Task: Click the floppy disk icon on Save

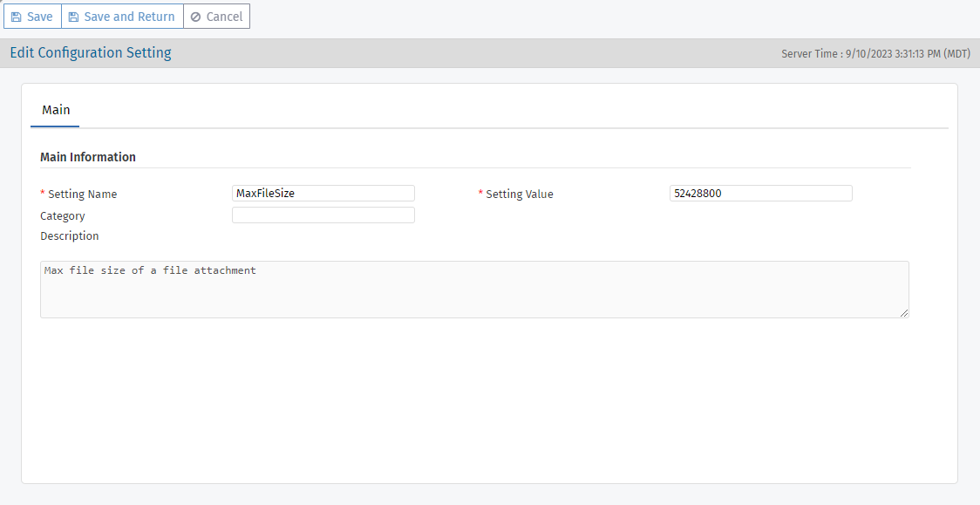Action: pyautogui.click(x=17, y=17)
